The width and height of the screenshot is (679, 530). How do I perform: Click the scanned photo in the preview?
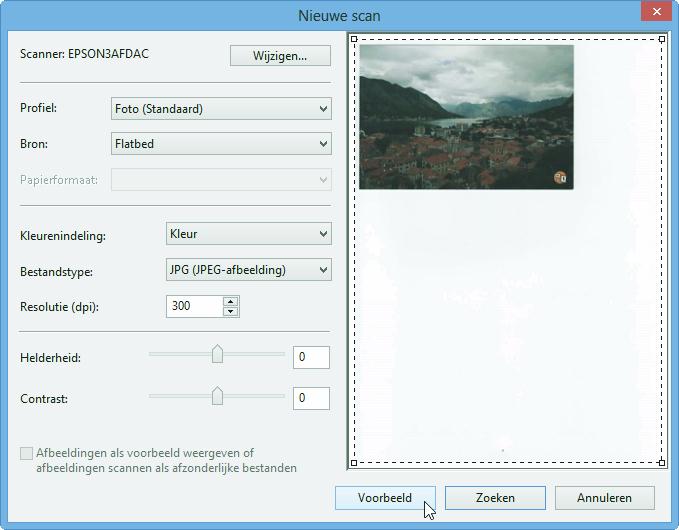(466, 117)
